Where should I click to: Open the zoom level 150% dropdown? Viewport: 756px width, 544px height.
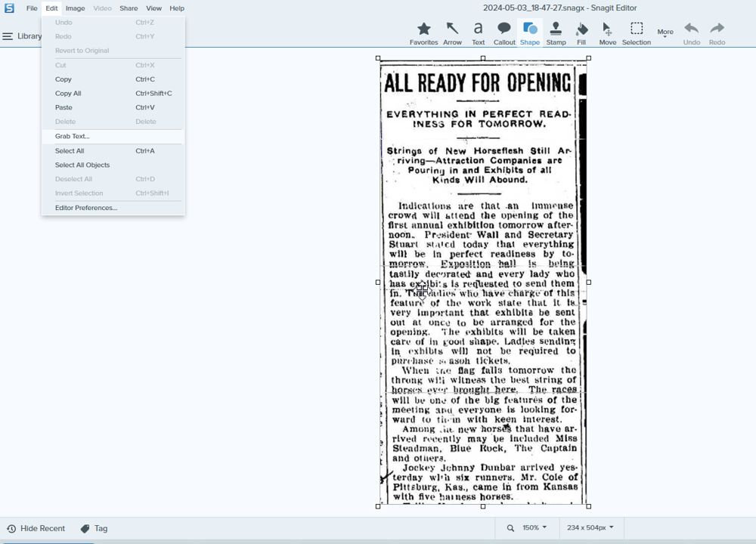tap(533, 528)
